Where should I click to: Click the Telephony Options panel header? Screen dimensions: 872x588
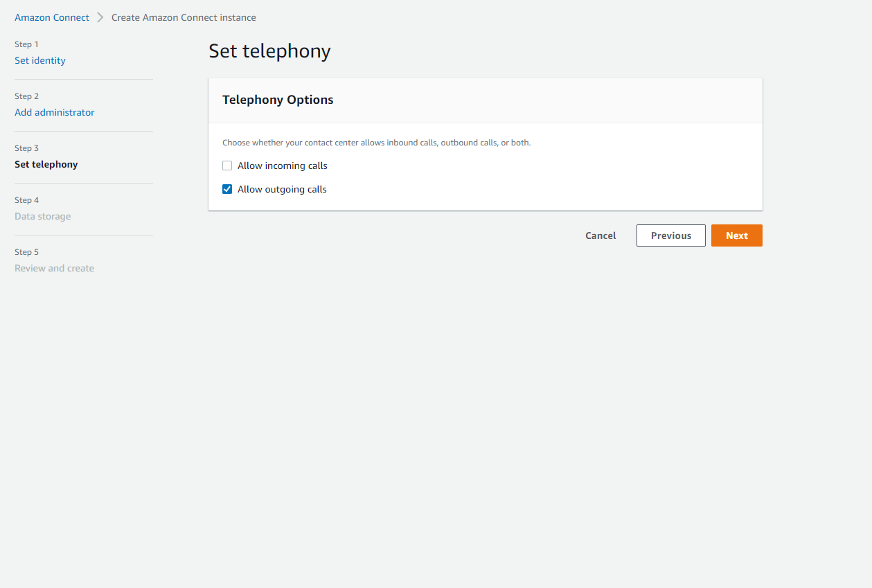(x=278, y=100)
